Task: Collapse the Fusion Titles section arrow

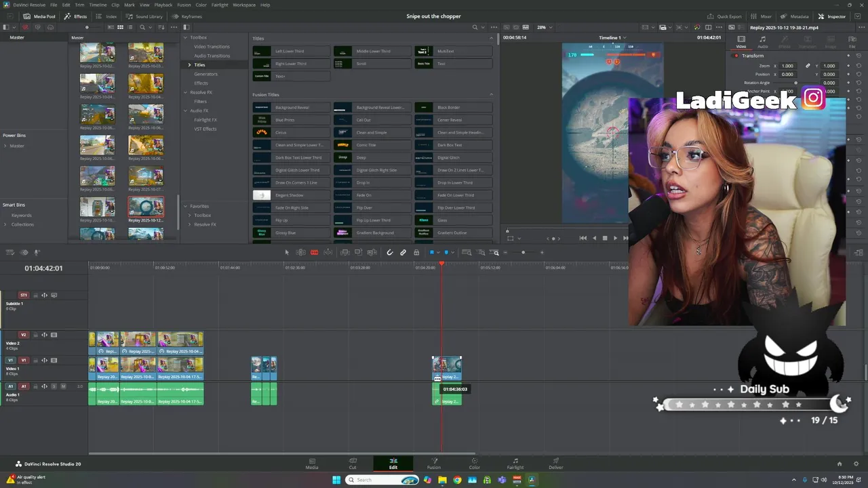Action: pyautogui.click(x=492, y=94)
